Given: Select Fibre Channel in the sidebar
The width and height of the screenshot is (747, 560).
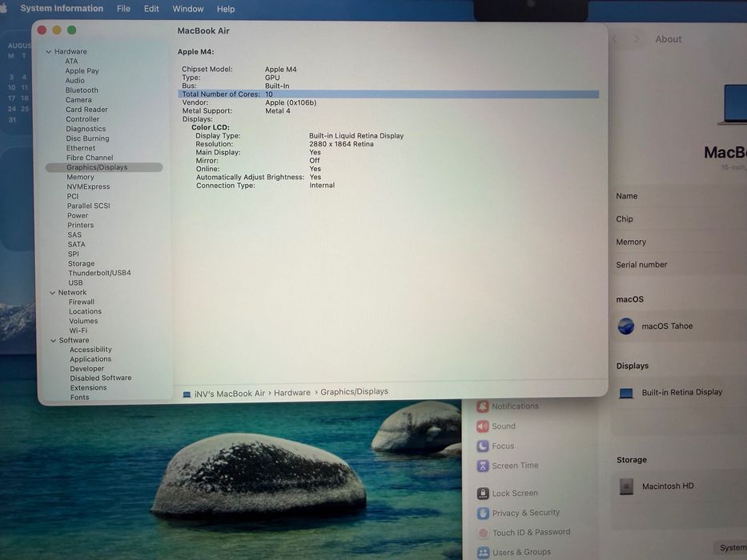Looking at the screenshot, I should click(x=90, y=157).
